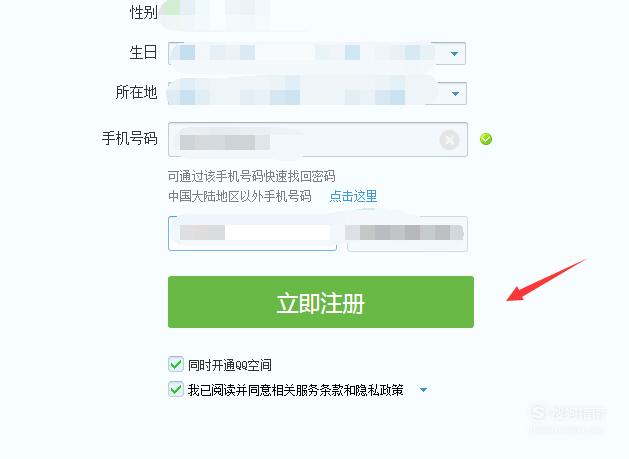629x459 pixels.
Task: Click the blurred send-code button
Action: tap(407, 234)
